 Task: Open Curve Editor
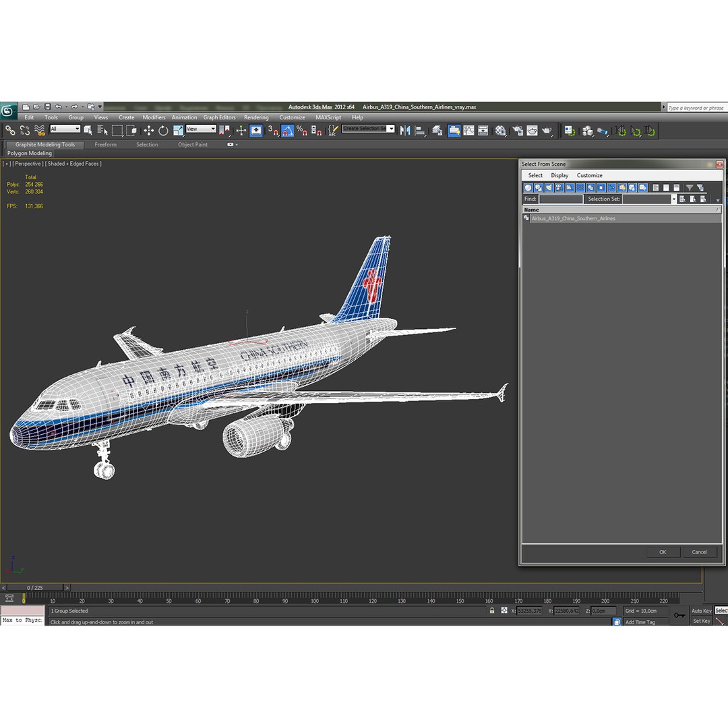468,131
